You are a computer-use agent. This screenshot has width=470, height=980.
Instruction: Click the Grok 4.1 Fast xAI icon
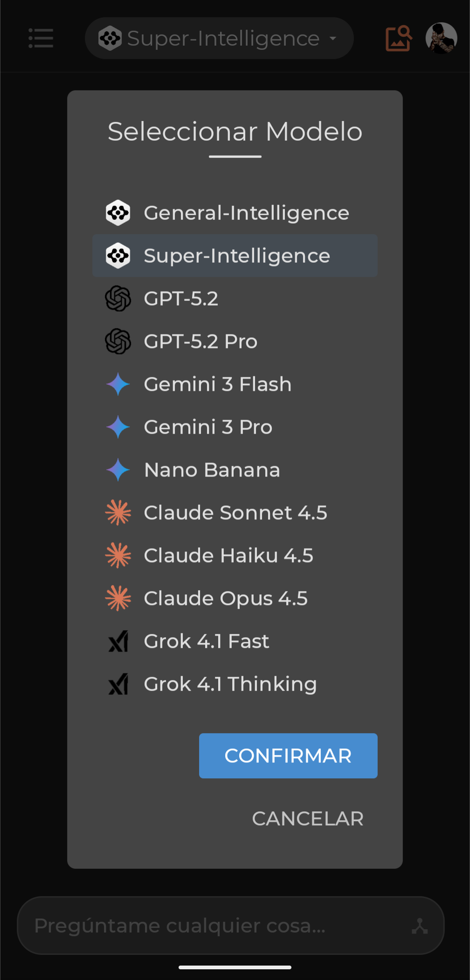[118, 641]
